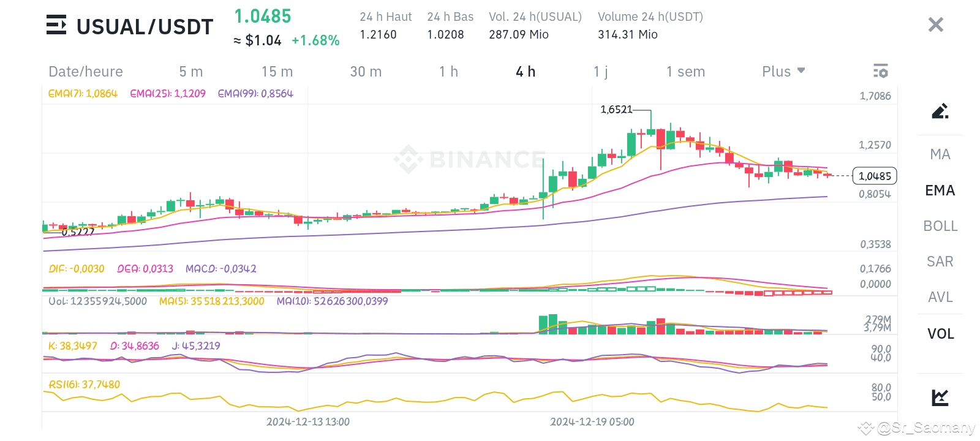
Task: Click the RSI(6) legend value
Action: coord(85,385)
